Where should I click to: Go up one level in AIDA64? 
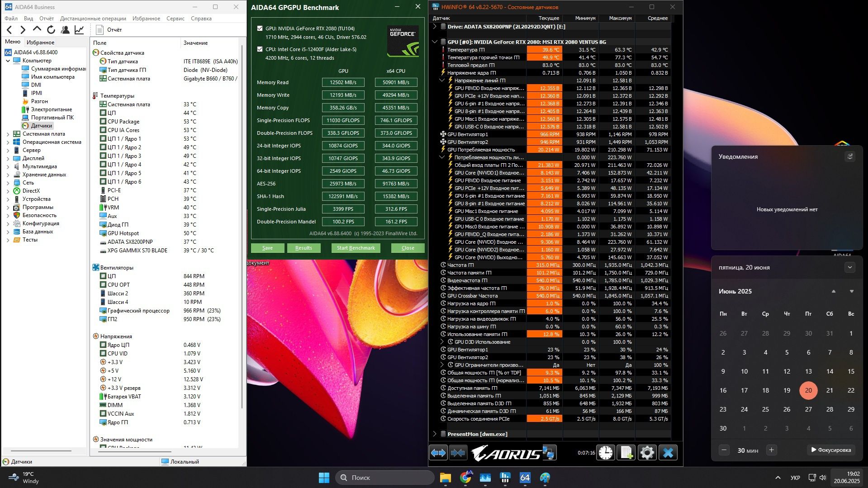[37, 30]
